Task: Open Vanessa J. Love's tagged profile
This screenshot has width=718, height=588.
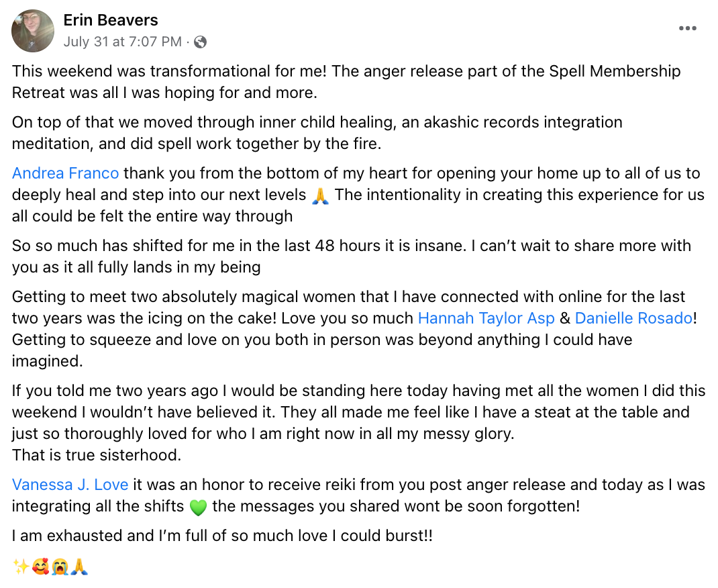Action: [x=70, y=484]
